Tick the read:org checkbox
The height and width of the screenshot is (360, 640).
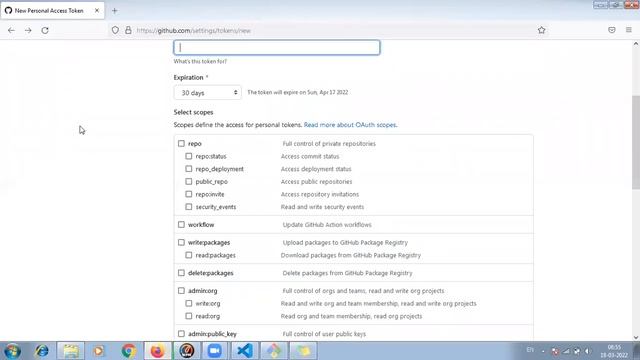(x=189, y=316)
